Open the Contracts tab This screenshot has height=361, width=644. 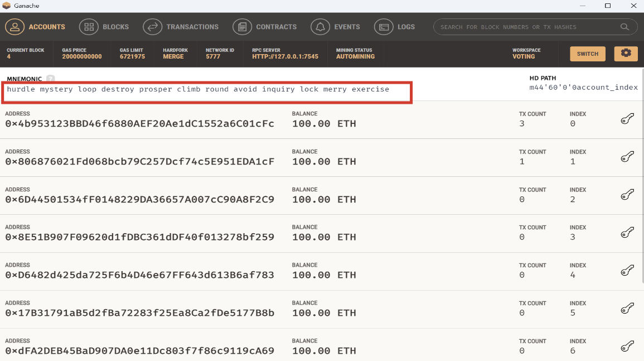(x=264, y=27)
